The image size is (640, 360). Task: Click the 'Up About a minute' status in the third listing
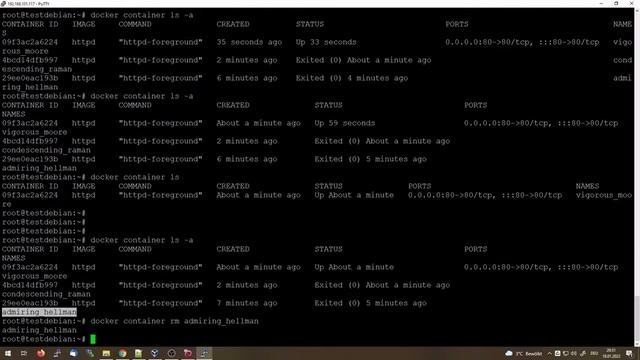354,195
